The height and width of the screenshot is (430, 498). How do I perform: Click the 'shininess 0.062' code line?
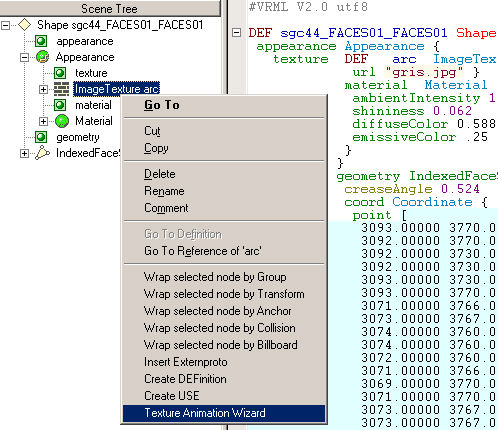[412, 111]
